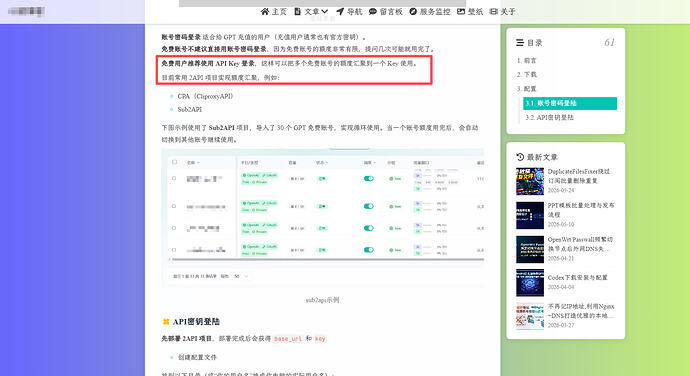Open the 留言板 message board
The image size is (690, 376).
click(x=385, y=11)
